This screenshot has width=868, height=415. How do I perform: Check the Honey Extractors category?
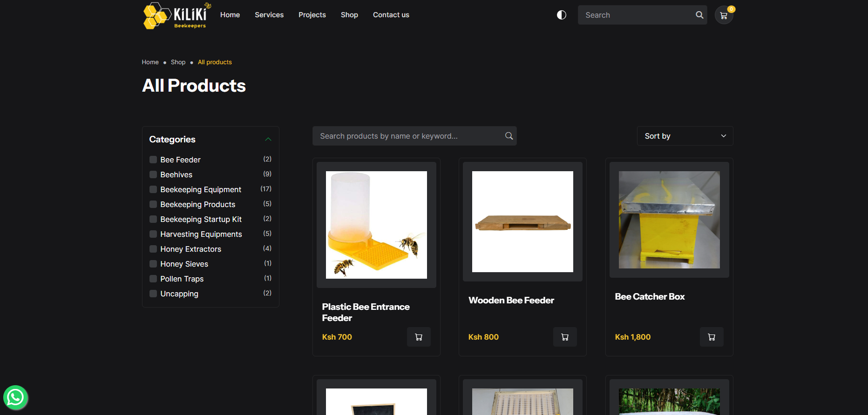[x=153, y=249]
